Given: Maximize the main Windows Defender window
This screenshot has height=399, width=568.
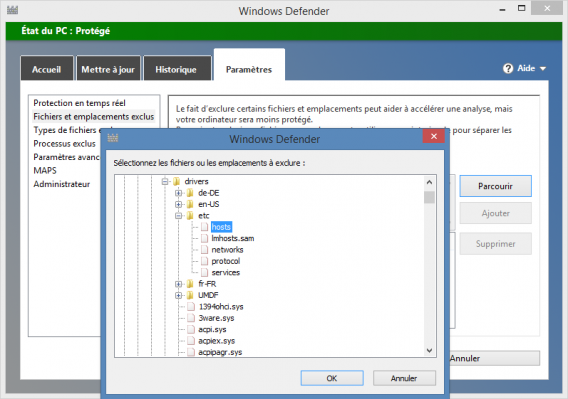Looking at the screenshot, I should click(x=521, y=8).
